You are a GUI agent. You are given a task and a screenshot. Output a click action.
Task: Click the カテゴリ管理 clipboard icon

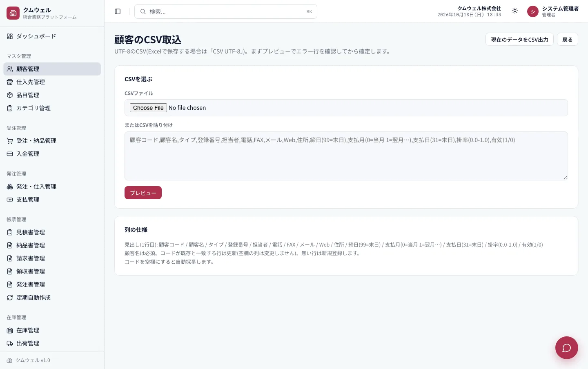point(10,108)
